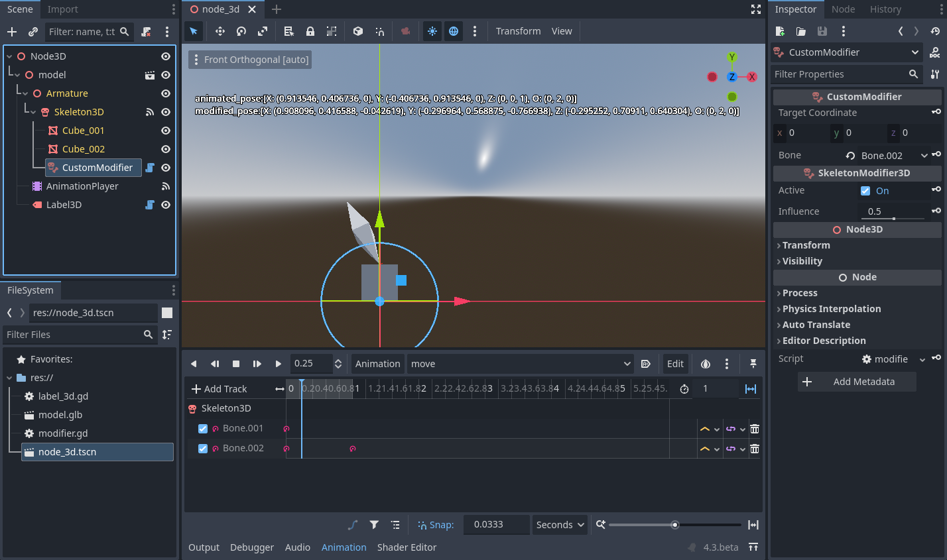Toggle preview environment globe icon
947x560 pixels.
pyautogui.click(x=454, y=31)
